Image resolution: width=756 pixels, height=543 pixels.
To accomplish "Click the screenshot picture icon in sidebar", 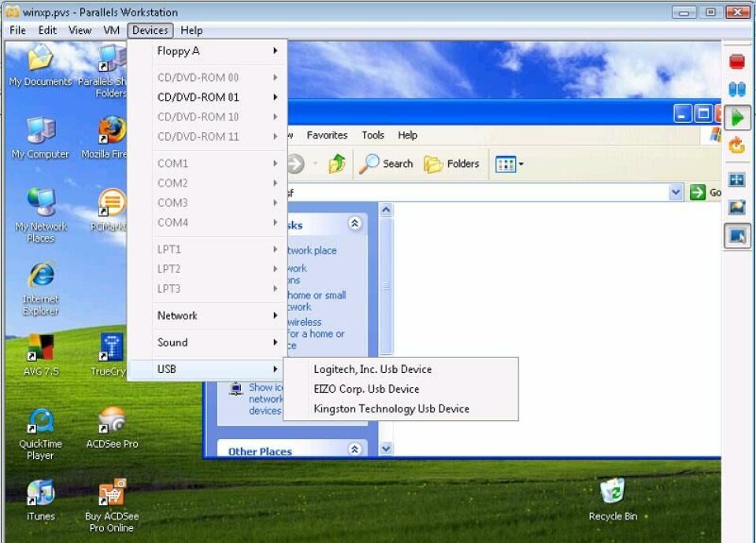I will [737, 208].
